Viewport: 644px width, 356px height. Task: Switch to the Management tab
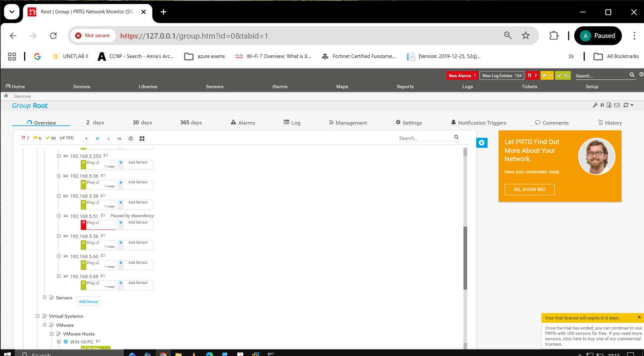tap(348, 123)
